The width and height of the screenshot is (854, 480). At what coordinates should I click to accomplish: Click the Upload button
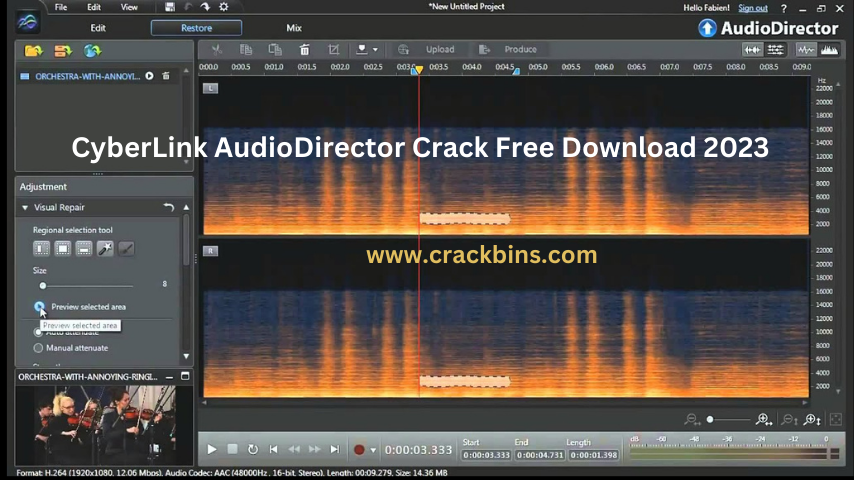click(440, 50)
